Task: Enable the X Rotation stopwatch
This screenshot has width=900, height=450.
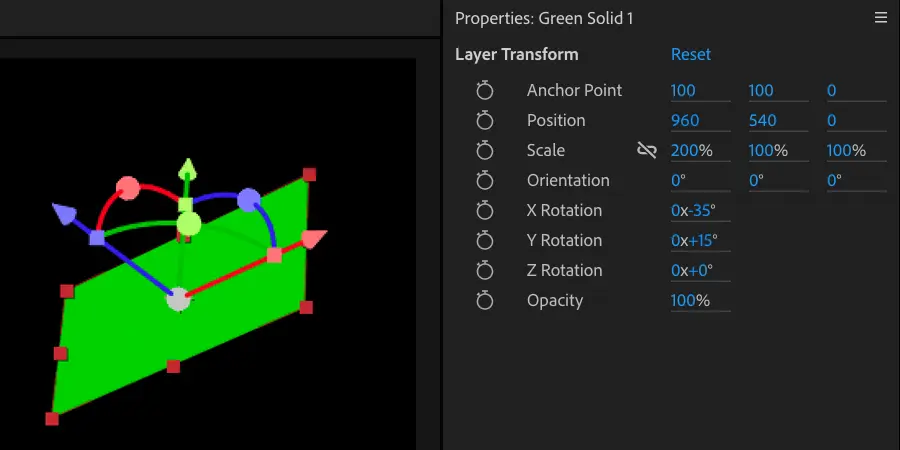Action: pos(485,211)
